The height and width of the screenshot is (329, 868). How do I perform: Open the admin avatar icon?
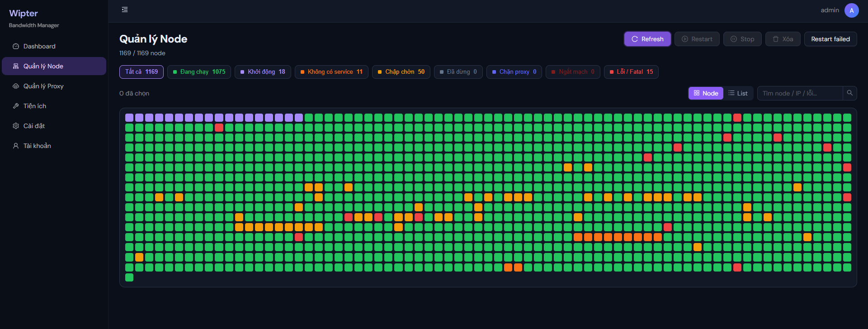[852, 10]
